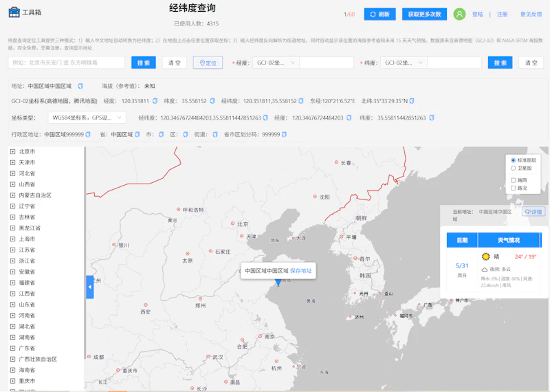Open the 注册 register link
This screenshot has height=392, width=550.
502,14
